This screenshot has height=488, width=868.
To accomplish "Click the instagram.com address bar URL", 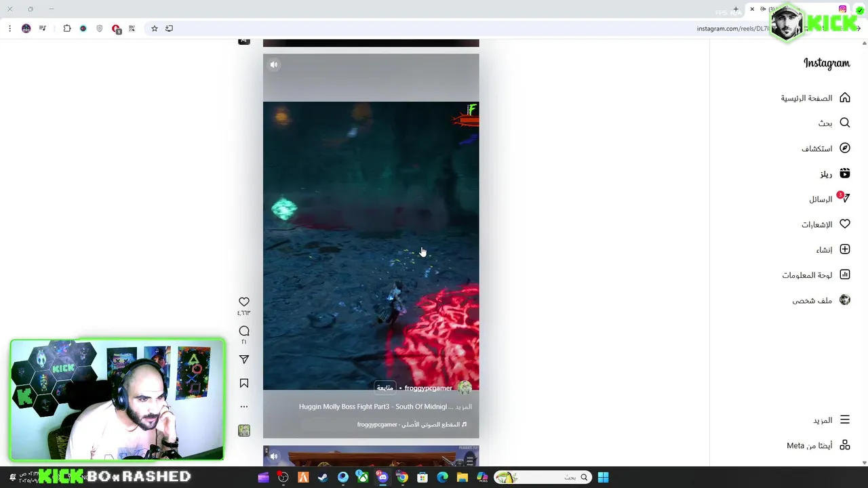I will coord(732,28).
